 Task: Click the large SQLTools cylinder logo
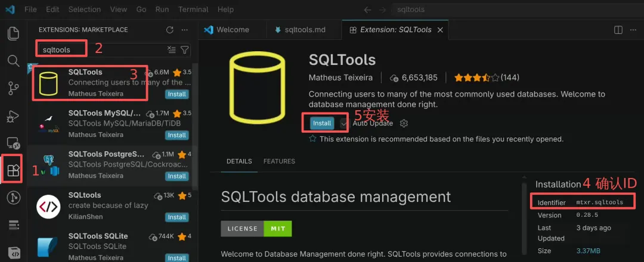258,88
